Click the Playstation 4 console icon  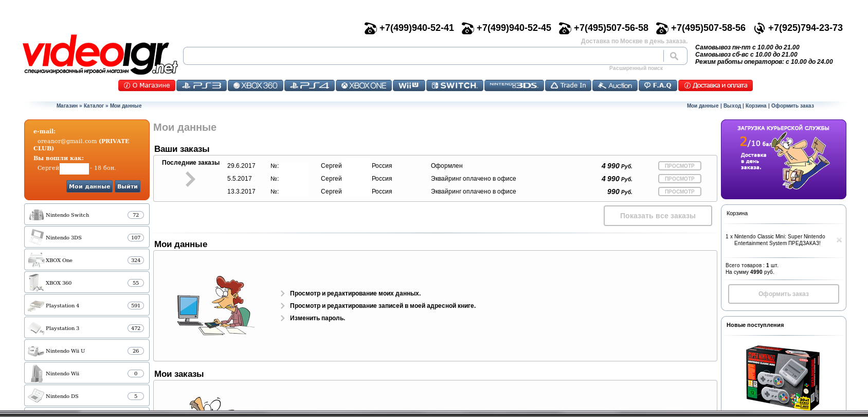(x=36, y=305)
